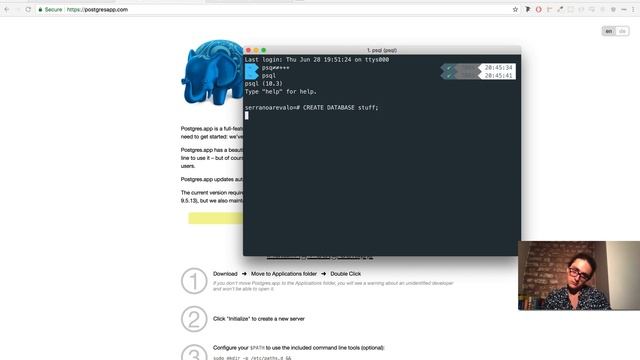Reload the postgresapp.com page
The width and height of the screenshot is (640, 360).
point(28,9)
